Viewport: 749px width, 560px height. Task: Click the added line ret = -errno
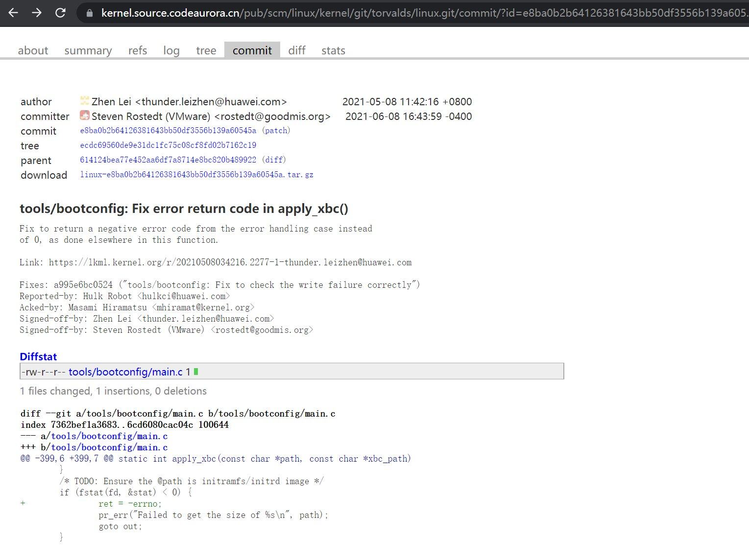[130, 504]
